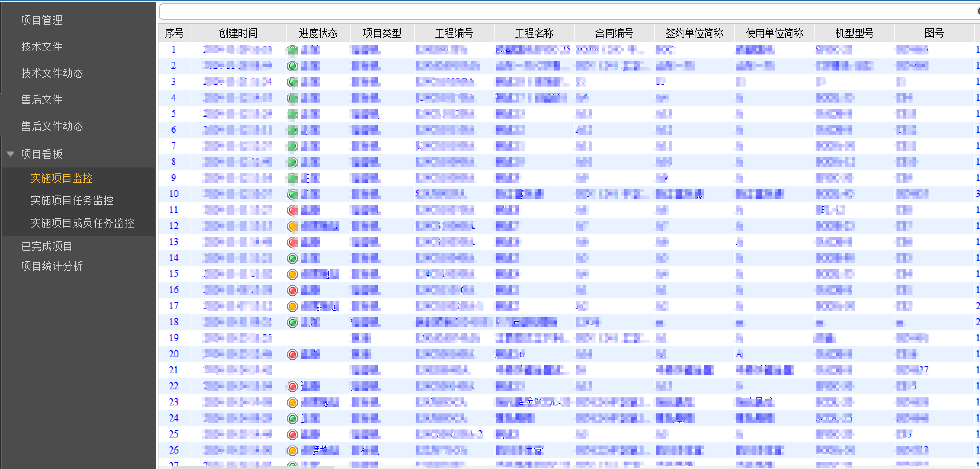Image resolution: width=980 pixels, height=469 pixels.
Task: Click the green status icon in row 24
Action: [292, 418]
